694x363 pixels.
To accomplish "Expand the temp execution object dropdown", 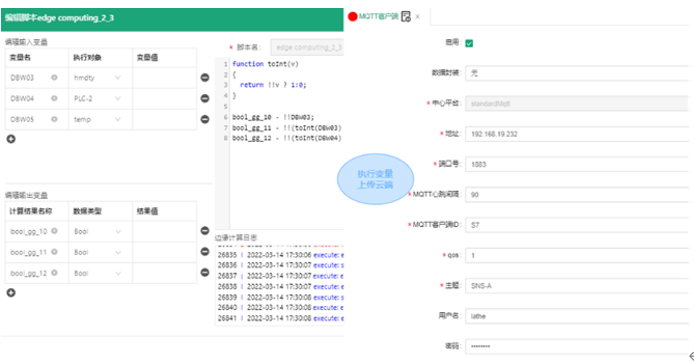I will point(100,120).
